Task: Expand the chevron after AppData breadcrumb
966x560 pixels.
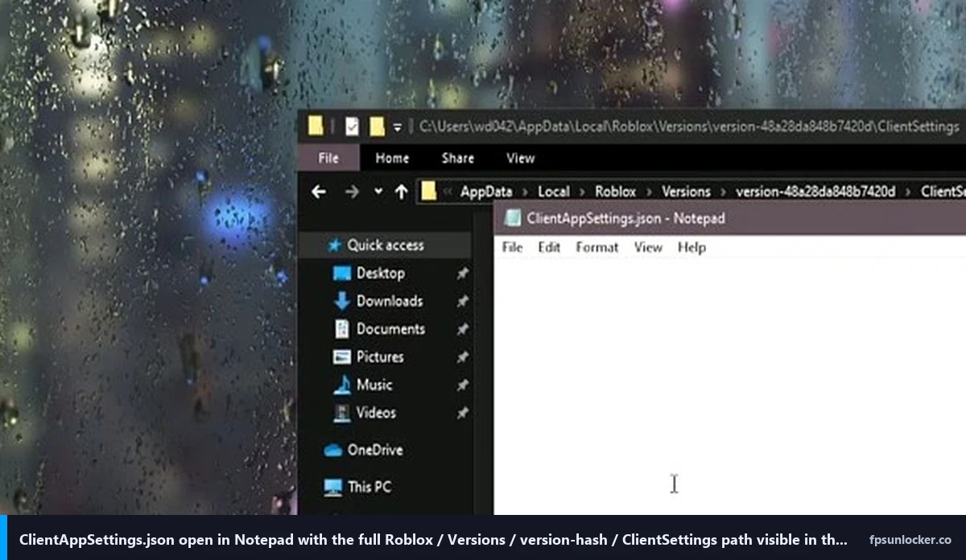Action: click(x=525, y=192)
